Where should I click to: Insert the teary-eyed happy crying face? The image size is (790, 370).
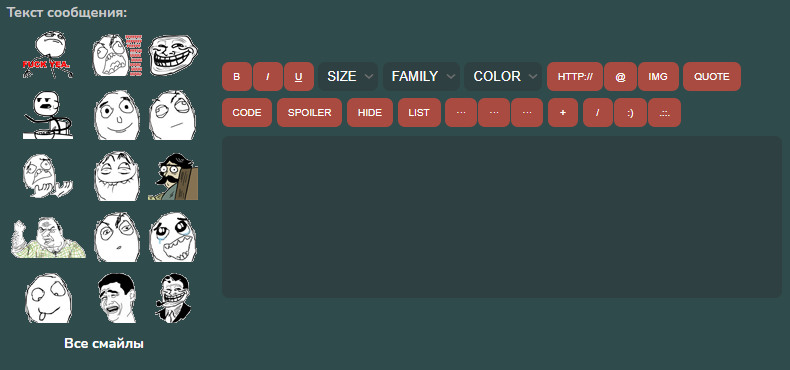(x=173, y=237)
